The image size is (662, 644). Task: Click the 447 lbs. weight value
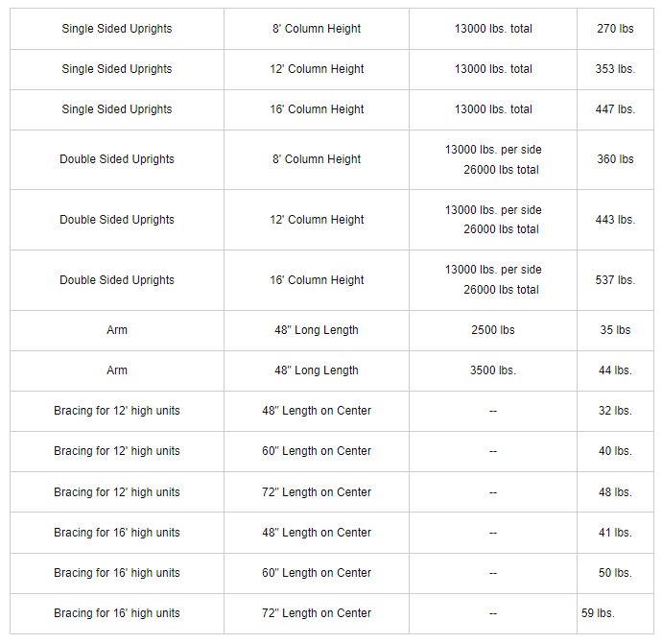tap(615, 109)
